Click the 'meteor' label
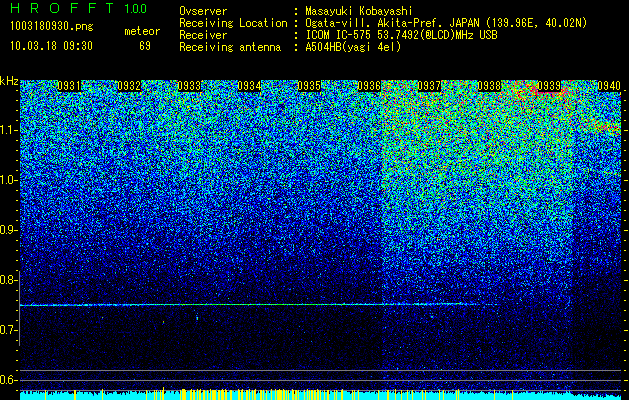The image size is (629, 400). 142,31
